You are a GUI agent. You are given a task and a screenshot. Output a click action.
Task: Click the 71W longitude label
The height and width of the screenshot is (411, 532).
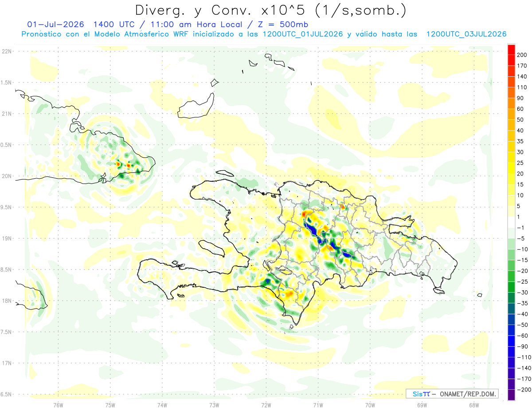point(318,405)
